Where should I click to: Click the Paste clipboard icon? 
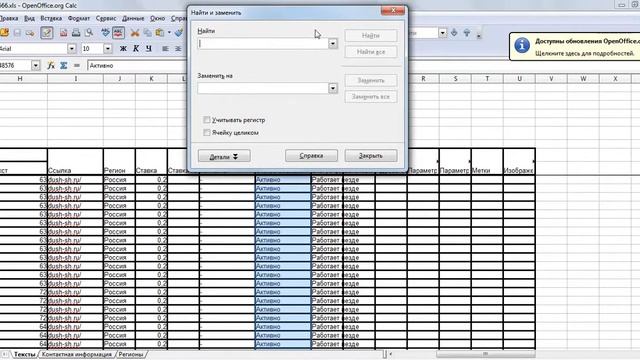coord(160,33)
